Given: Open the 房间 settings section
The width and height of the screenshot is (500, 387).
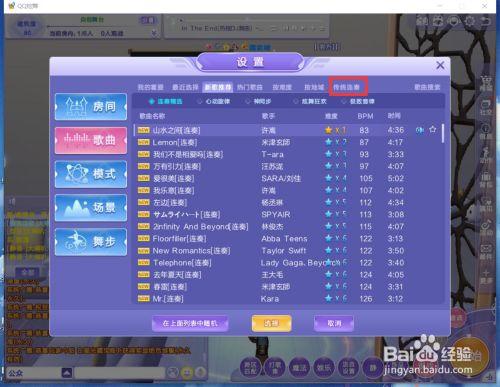Looking at the screenshot, I should 91,107.
